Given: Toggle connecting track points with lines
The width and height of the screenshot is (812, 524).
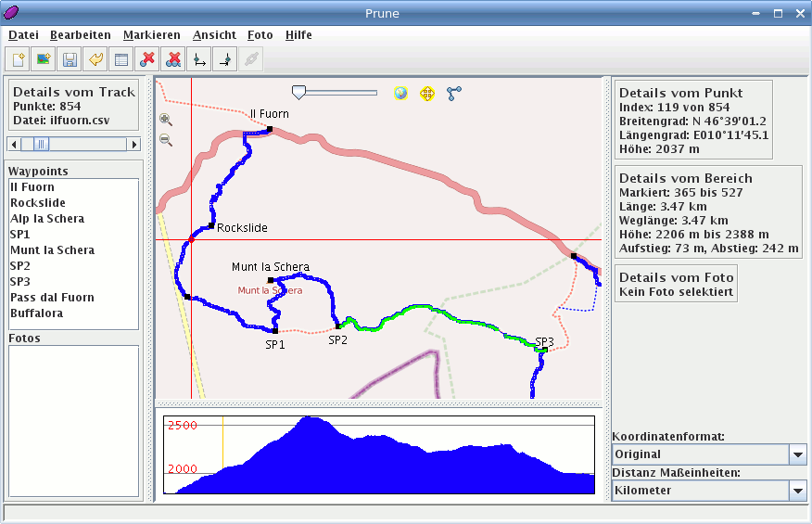Looking at the screenshot, I should (453, 93).
